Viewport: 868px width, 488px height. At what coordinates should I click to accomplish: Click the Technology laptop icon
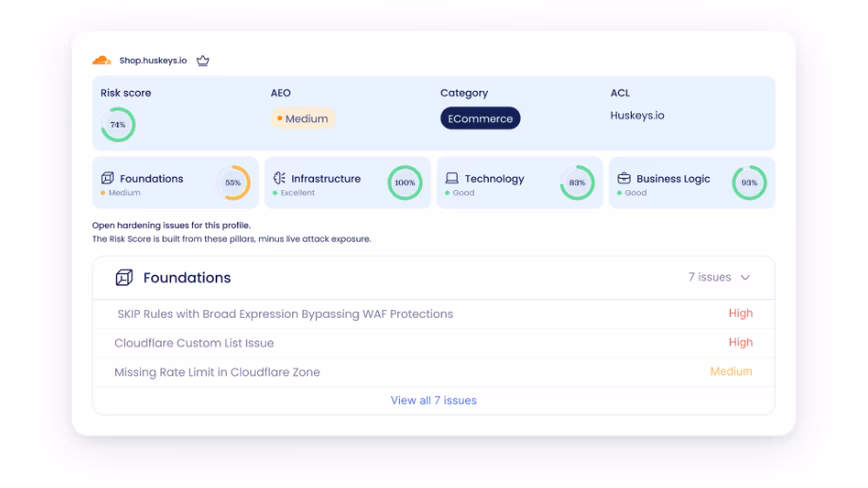(452, 178)
